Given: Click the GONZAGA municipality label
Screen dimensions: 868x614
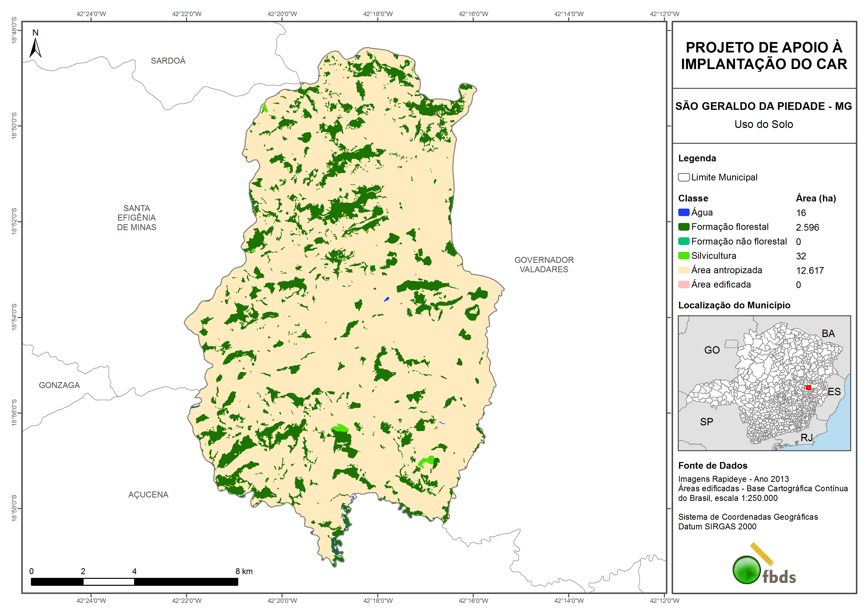Looking at the screenshot, I should point(59,385).
